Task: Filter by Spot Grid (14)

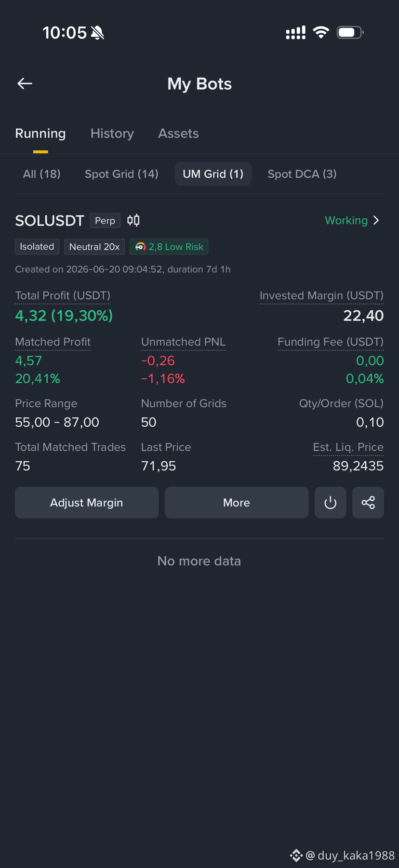Action: [121, 174]
